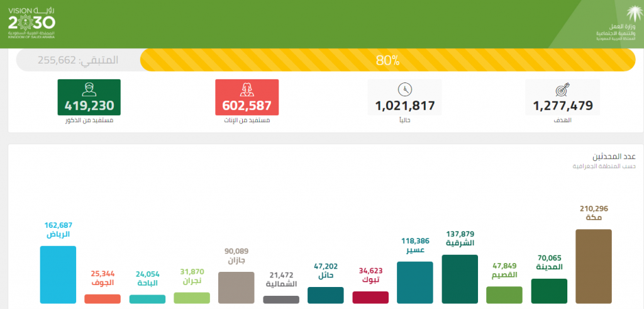The height and width of the screenshot is (309, 644).
Task: Click the 80% yellow progress bar
Action: 387,60
